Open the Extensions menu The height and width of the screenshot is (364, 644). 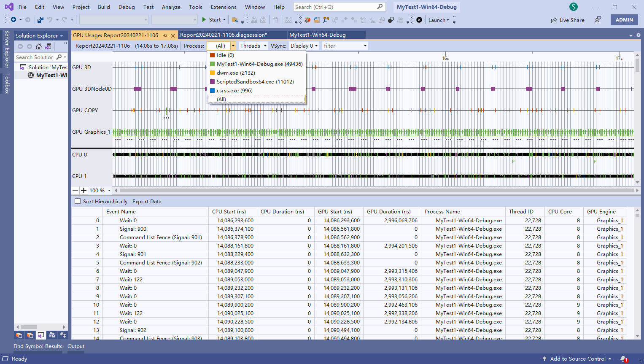click(x=224, y=7)
